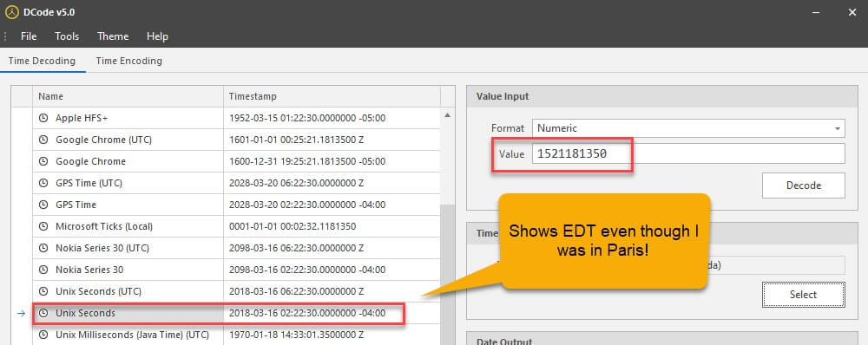Click the clock icon for Google Chrome (UTC)
The height and width of the screenshot is (345, 868).
(x=43, y=140)
